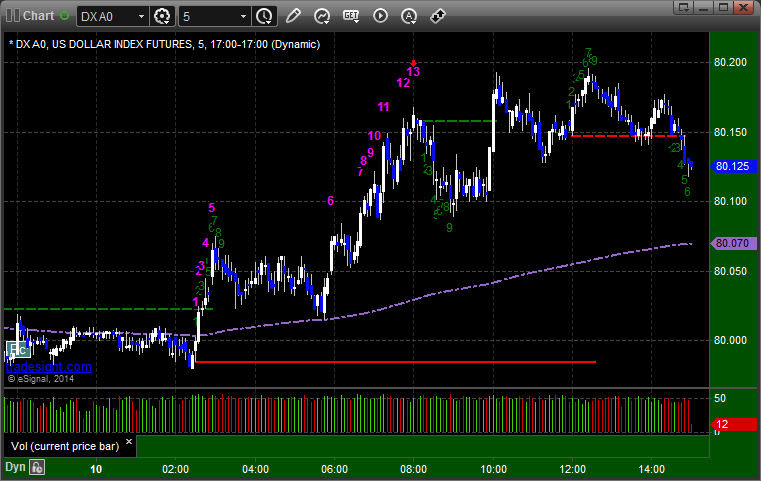
Task: Open the circled A icon menu
Action: [409, 16]
